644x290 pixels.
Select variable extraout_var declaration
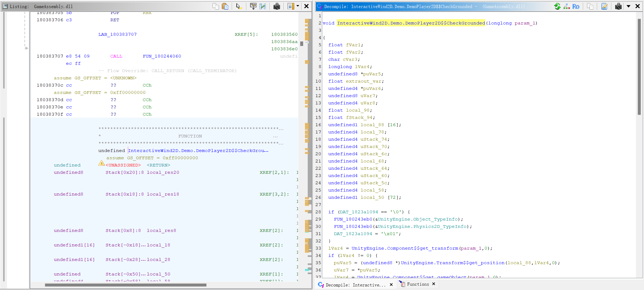[x=363, y=81]
